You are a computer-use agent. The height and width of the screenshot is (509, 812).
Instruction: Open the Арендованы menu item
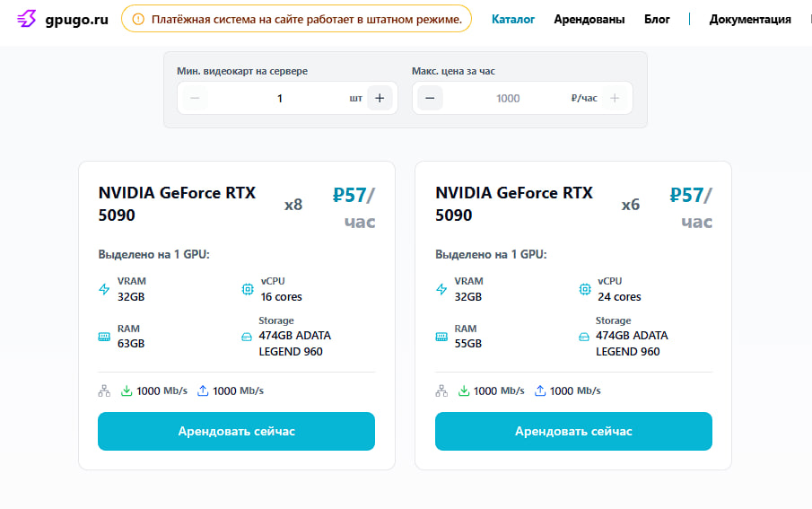pyautogui.click(x=589, y=19)
